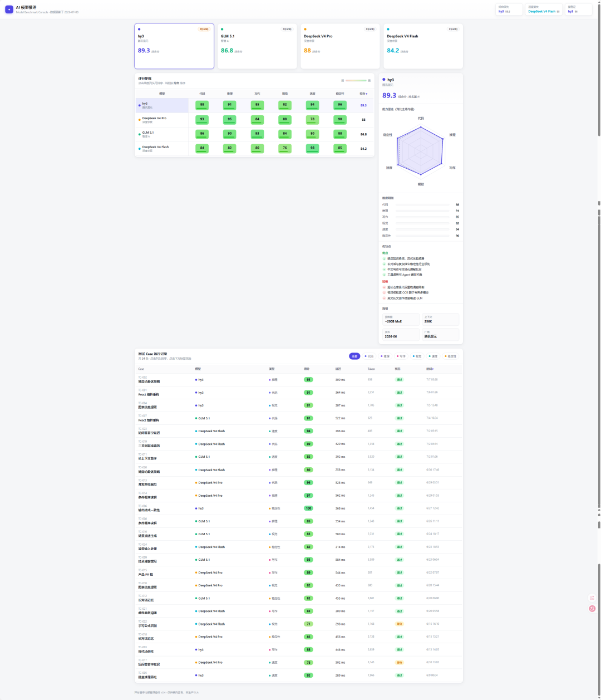This screenshot has width=601, height=700.
Task: Click the 上下文 256K spec box
Action: pyautogui.click(x=440, y=319)
